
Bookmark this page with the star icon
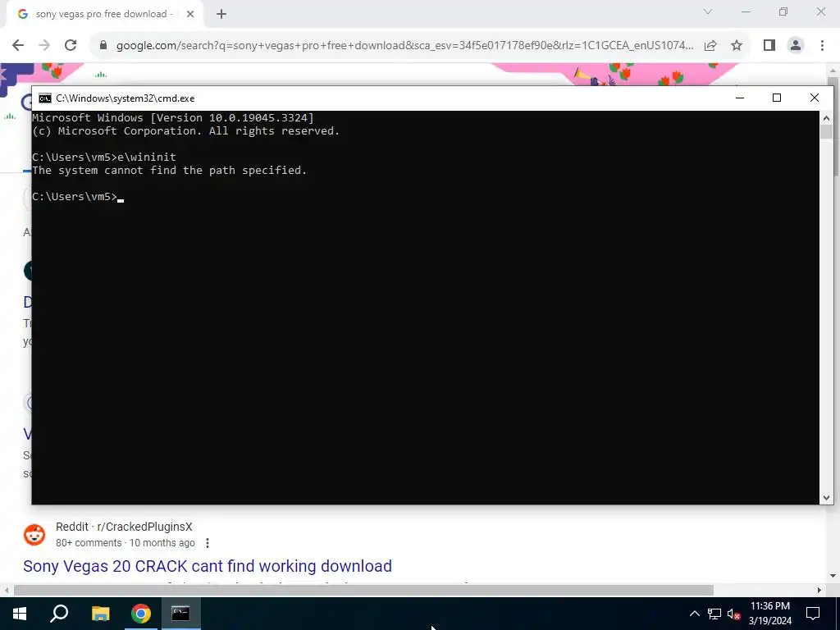click(737, 46)
